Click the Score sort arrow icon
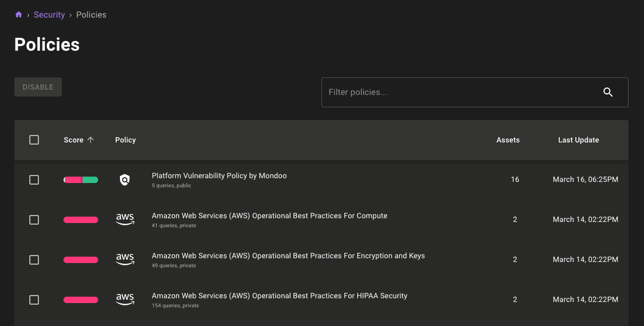 click(91, 140)
